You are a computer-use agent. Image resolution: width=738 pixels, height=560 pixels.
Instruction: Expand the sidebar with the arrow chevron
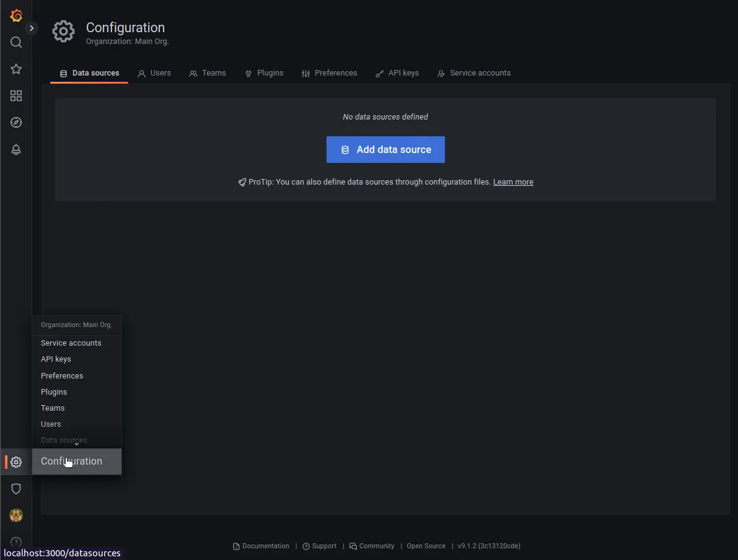click(x=31, y=28)
